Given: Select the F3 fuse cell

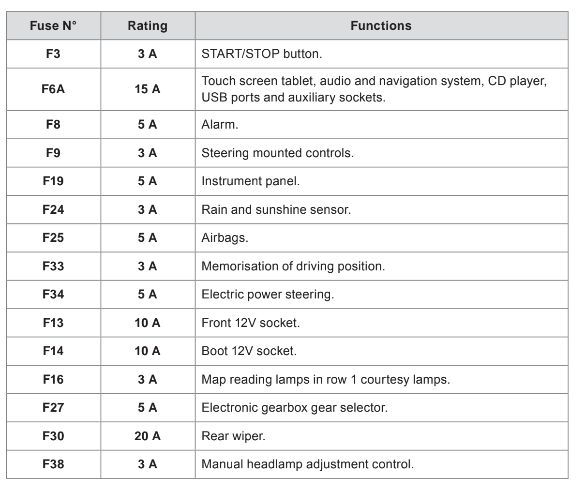Looking at the screenshot, I should (53, 54).
